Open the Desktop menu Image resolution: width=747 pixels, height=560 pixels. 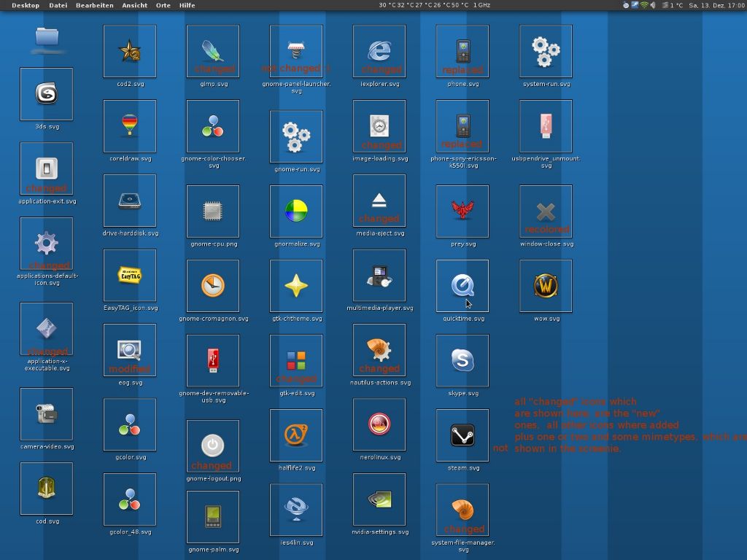[26, 5]
